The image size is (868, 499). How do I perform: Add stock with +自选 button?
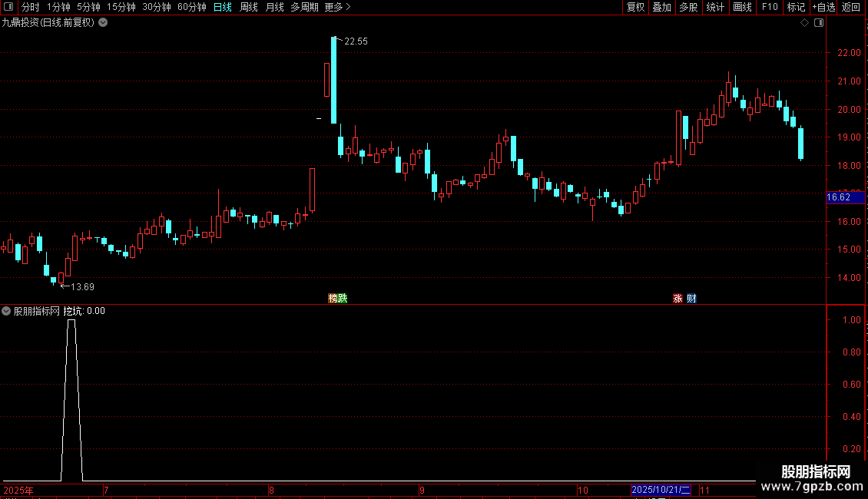pos(823,7)
